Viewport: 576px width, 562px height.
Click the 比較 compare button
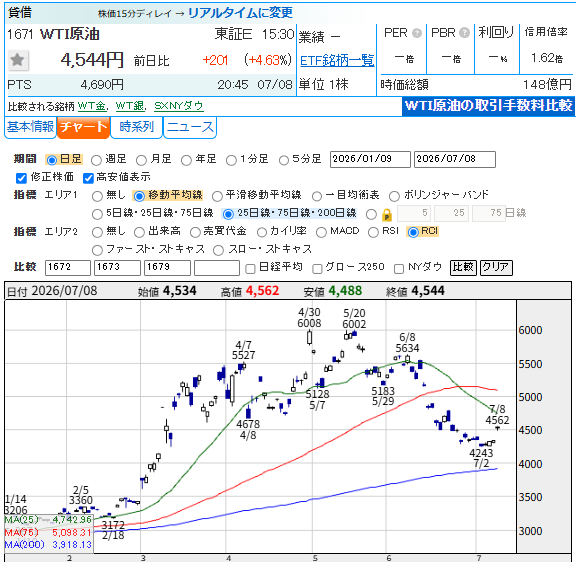pyautogui.click(x=463, y=267)
